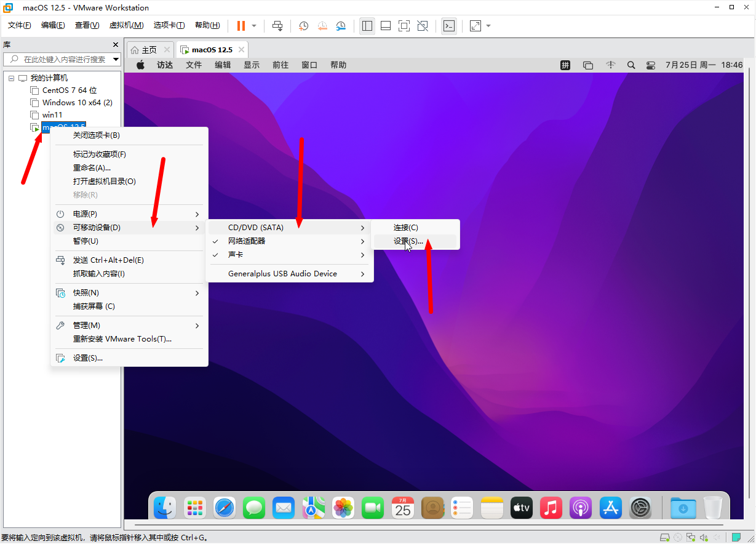
Task: Collapse the 我的计算机 tree node
Action: [12, 78]
